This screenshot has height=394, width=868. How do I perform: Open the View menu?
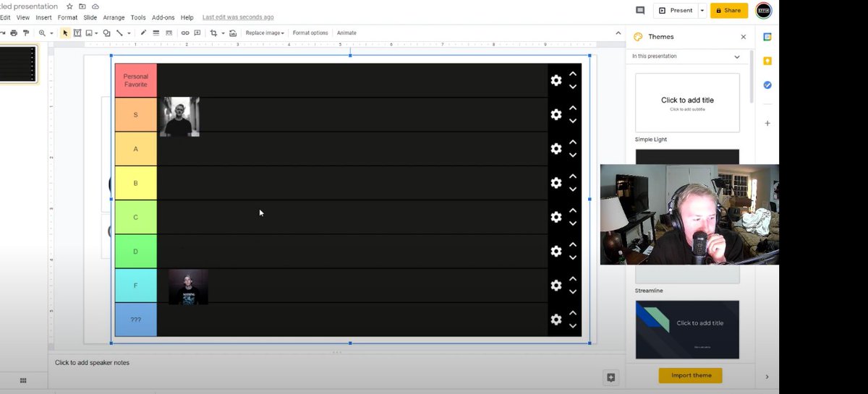(23, 17)
